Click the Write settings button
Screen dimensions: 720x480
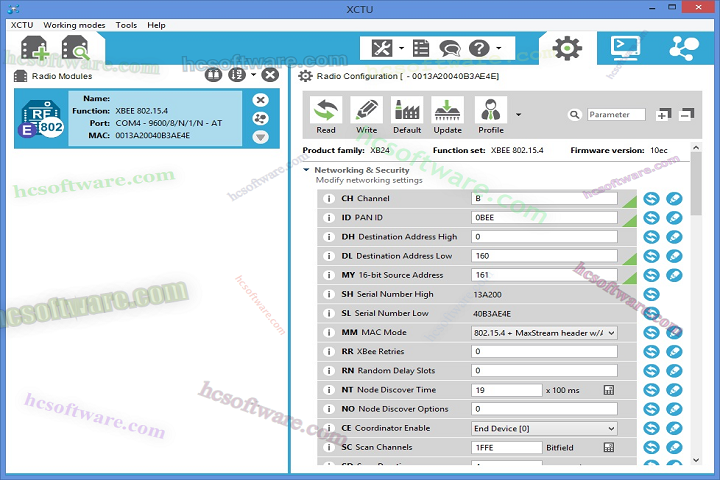366,116
